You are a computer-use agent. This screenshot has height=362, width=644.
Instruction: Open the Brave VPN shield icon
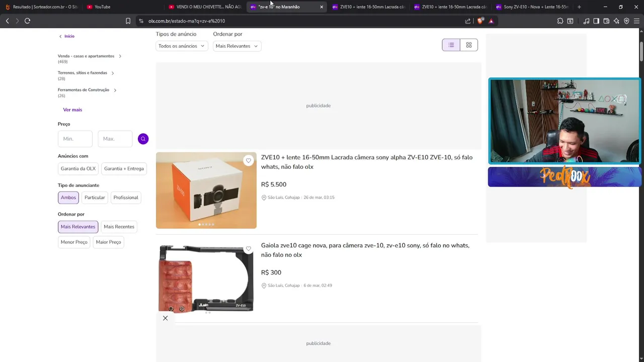click(626, 21)
